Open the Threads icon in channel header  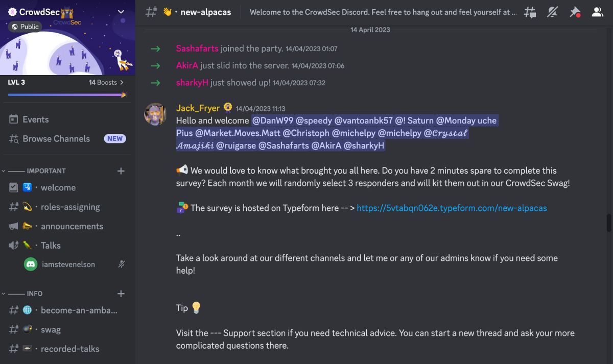coord(530,12)
